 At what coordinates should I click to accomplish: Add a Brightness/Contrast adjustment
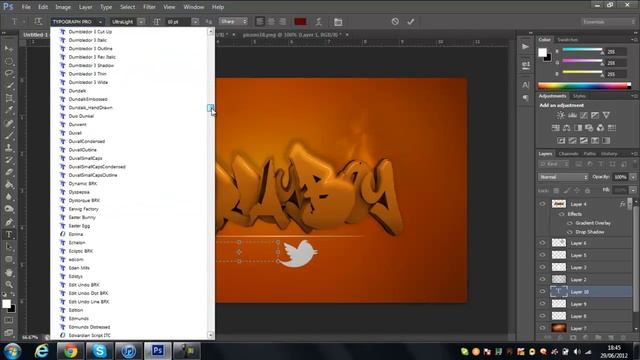(561, 116)
